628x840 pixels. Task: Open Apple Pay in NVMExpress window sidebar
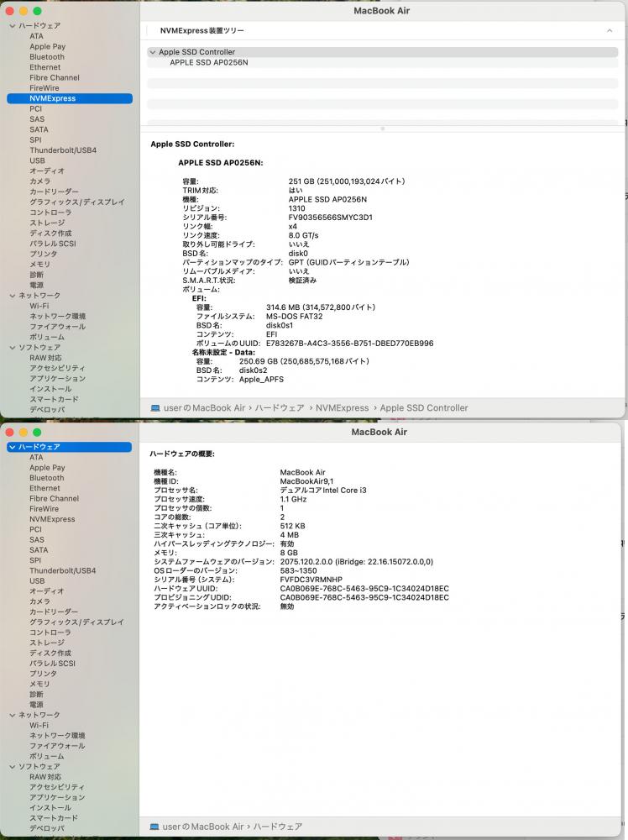48,46
